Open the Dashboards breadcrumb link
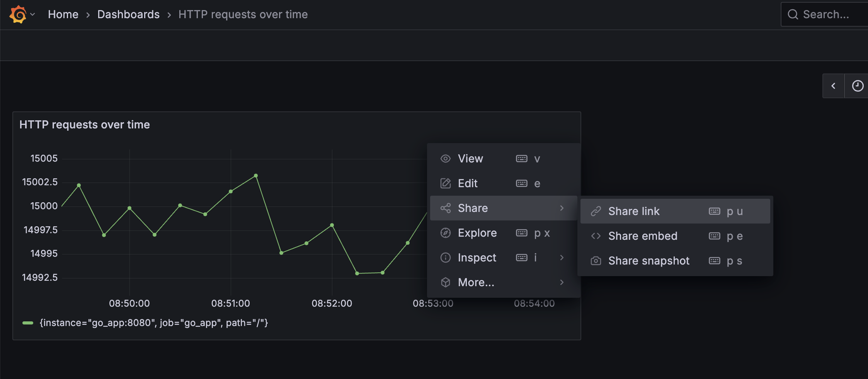The image size is (868, 379). pyautogui.click(x=128, y=15)
